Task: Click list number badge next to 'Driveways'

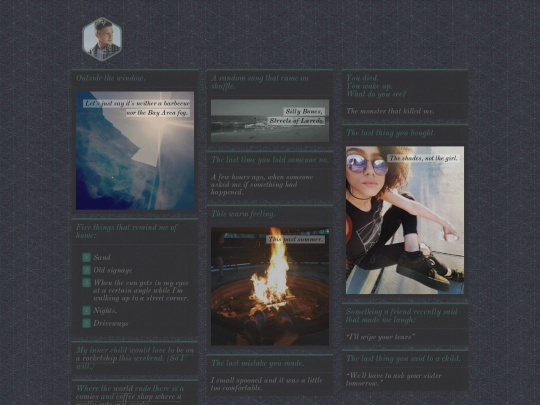Action: [x=86, y=323]
